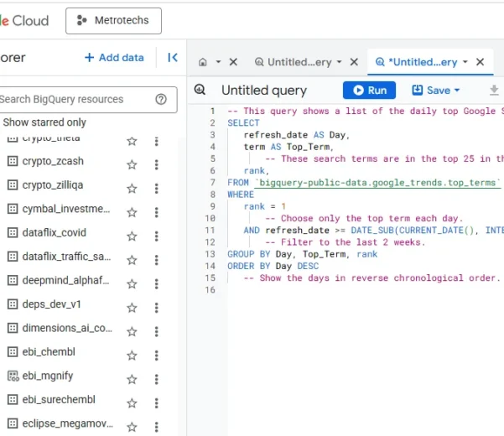Screen dimensions: 504x436
Task: Select the ebi_surechembl dataset
Action: click(x=59, y=399)
